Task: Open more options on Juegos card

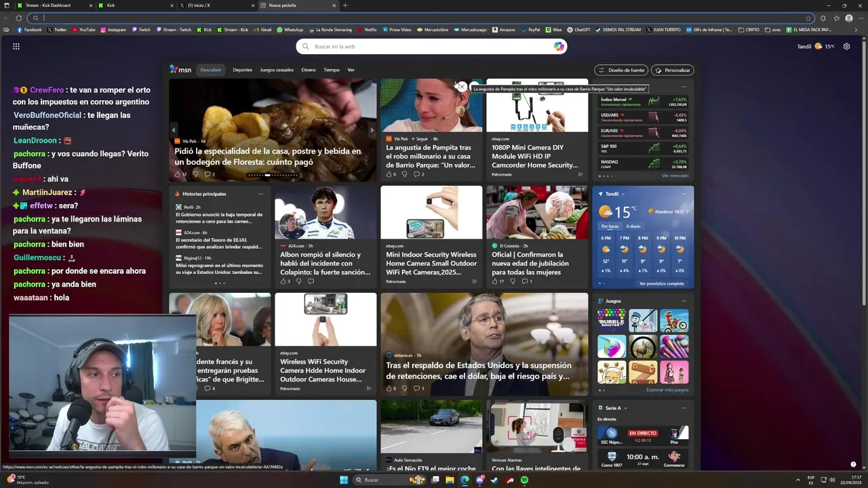Action: 684,301
